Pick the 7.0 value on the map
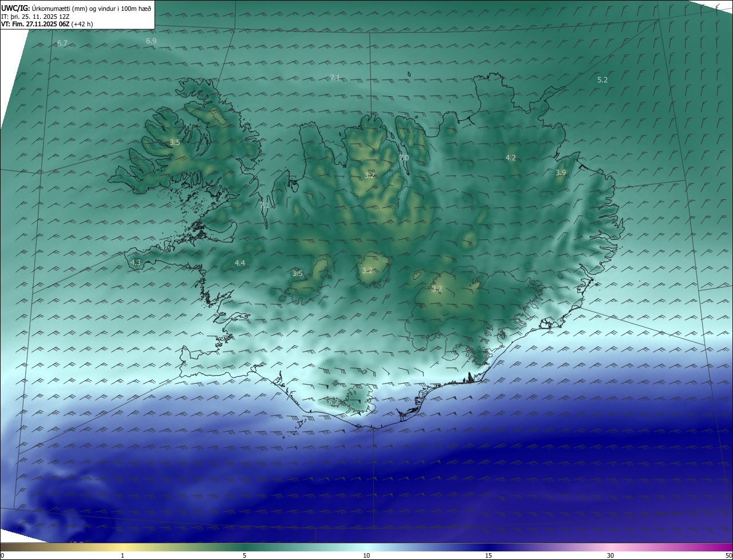The height and width of the screenshot is (560, 733). 404,158
